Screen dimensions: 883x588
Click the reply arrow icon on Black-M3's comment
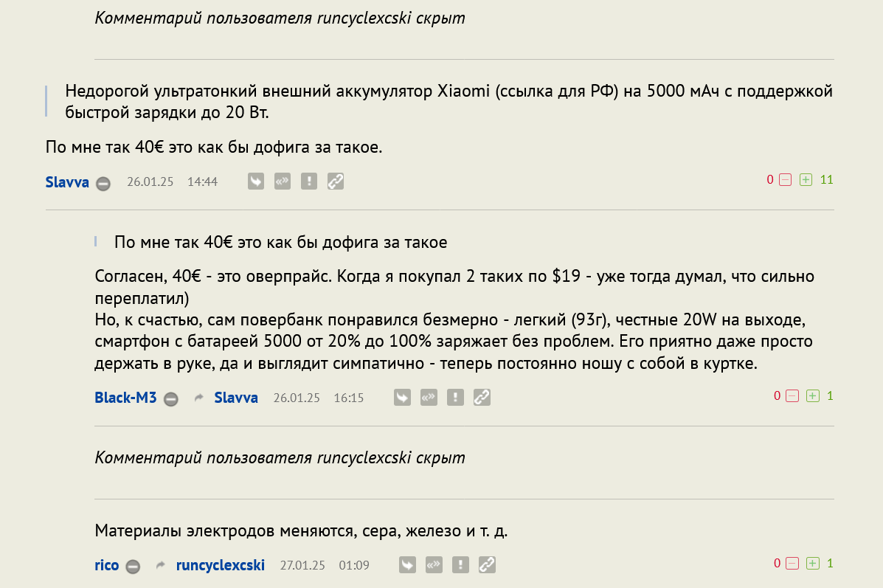click(x=402, y=398)
